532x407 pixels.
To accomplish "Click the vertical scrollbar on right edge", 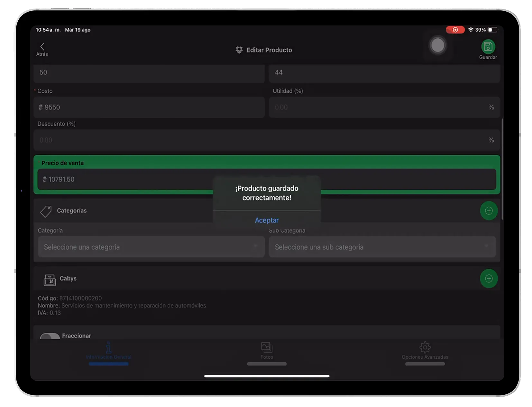I will [502, 169].
